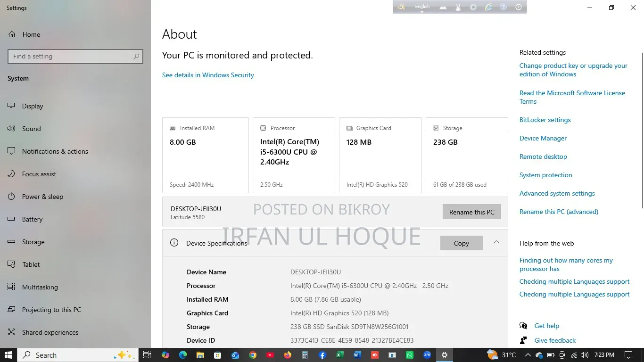Open Microsoft Store from the taskbar
Viewport: 644px width, 362px height.
218,355
